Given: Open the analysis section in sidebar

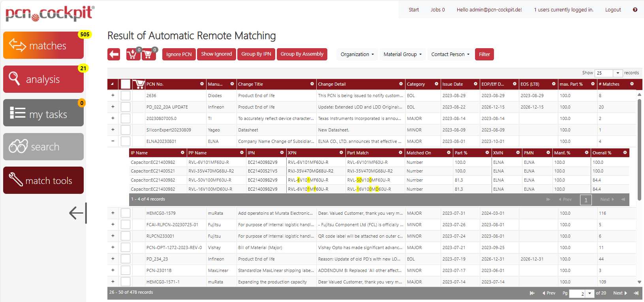Looking at the screenshot, I should [43, 79].
